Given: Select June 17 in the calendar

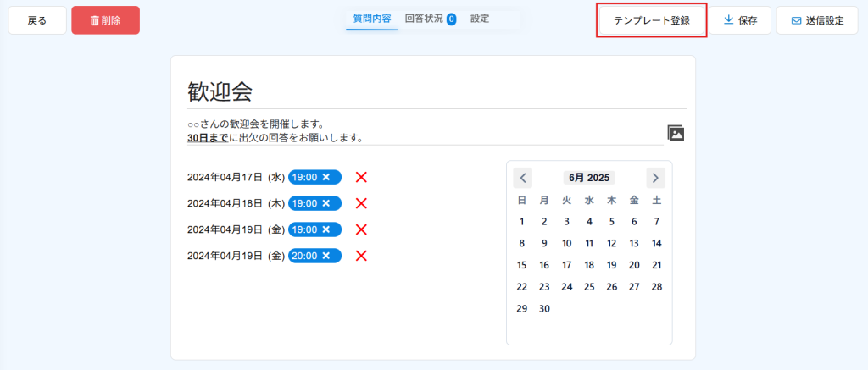Looking at the screenshot, I should 566,265.
